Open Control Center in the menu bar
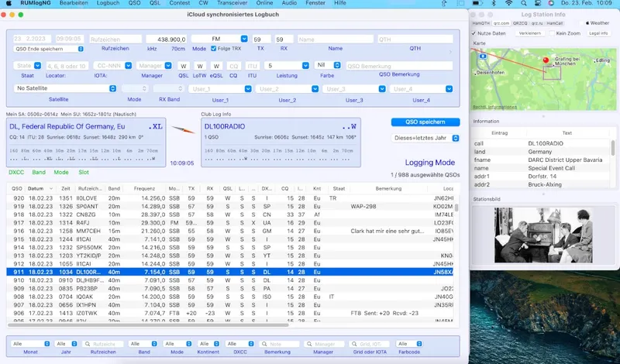The width and height of the screenshot is (620, 364). tap(537, 3)
